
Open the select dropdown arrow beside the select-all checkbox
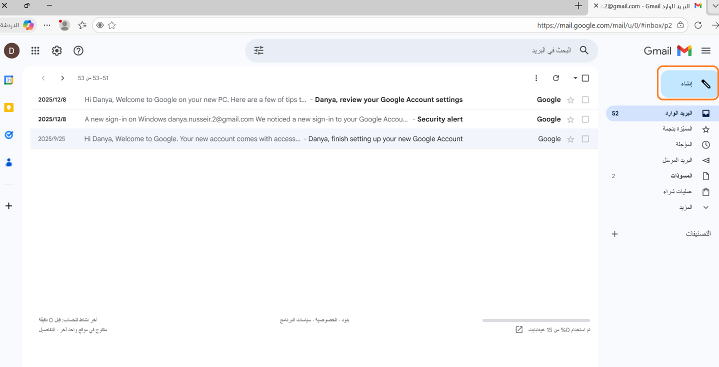coord(575,78)
